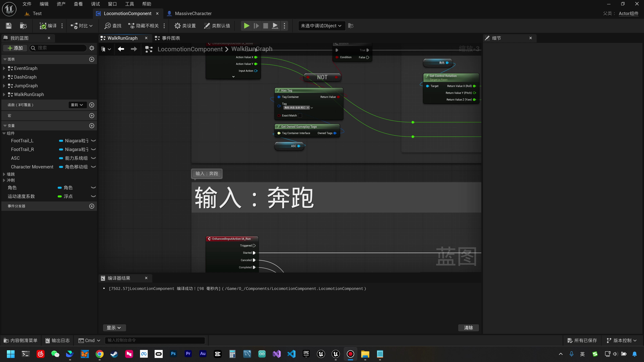Browse to asset in content browser
The image size is (644, 362).
point(23,26)
